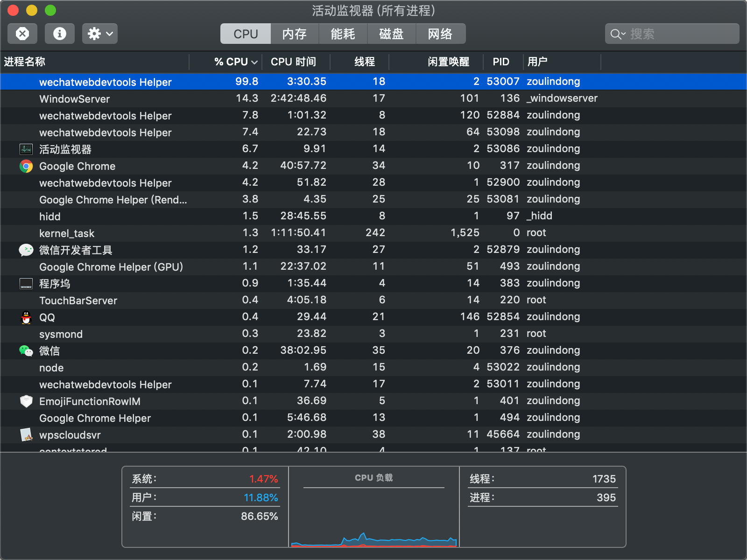Switch to the 磁盘 tab
Screen dimensions: 747x560
pyautogui.click(x=392, y=34)
